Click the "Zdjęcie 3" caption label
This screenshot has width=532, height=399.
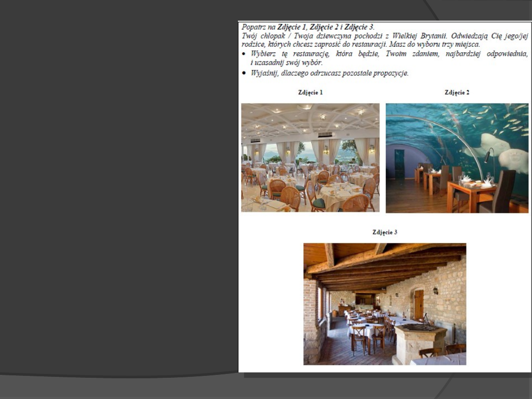point(385,232)
